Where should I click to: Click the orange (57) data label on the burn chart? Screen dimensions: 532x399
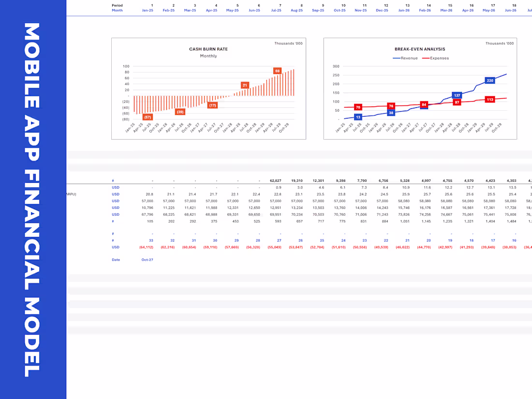pyautogui.click(x=147, y=117)
